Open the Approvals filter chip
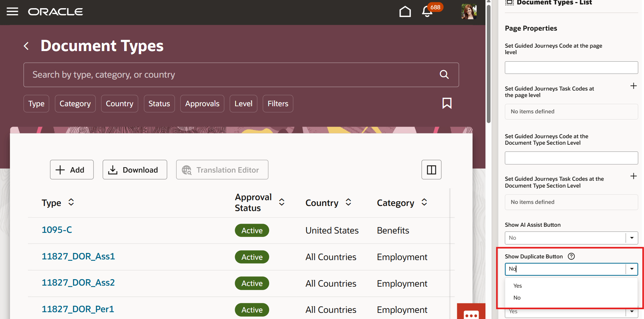 [202, 103]
